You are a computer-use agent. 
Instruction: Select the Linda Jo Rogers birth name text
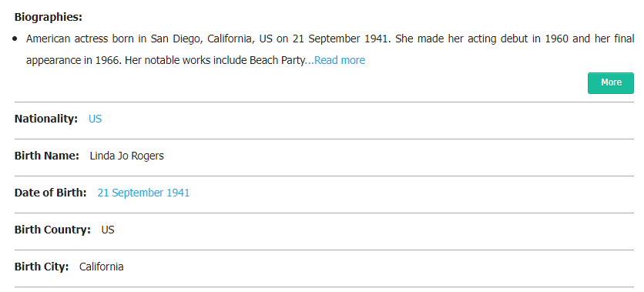126,156
